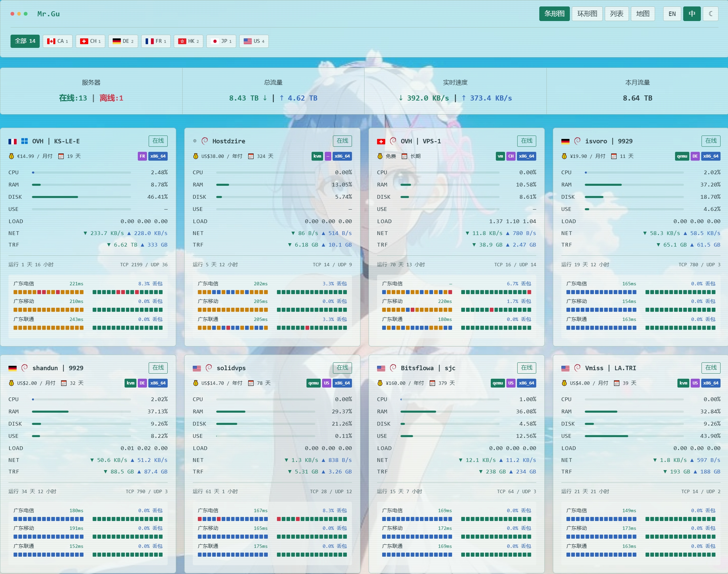Open the 地图 view tab
Viewport: 728px width, 574px height.
642,14
